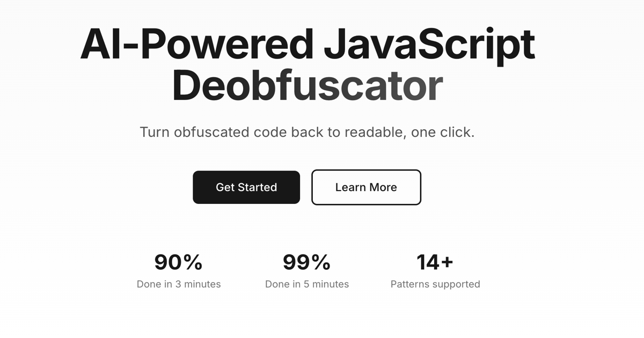Click the word supported below 14+
This screenshot has height=338, width=644.
[x=456, y=284]
